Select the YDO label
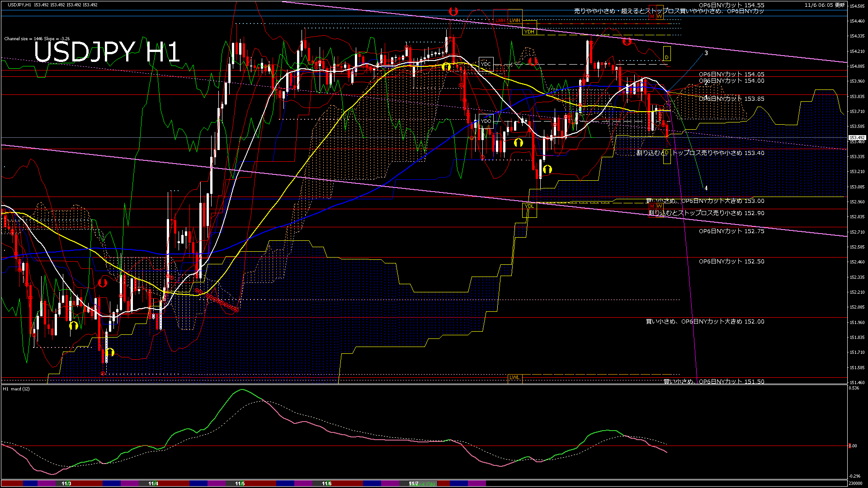This screenshot has height=488, width=868. point(486,121)
